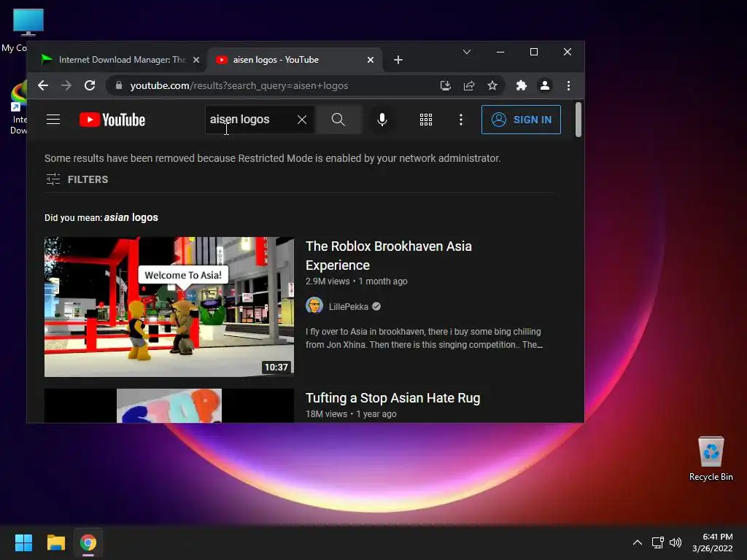Bookmark this page with the star icon
Image resolution: width=747 pixels, height=560 pixels.
coord(492,86)
